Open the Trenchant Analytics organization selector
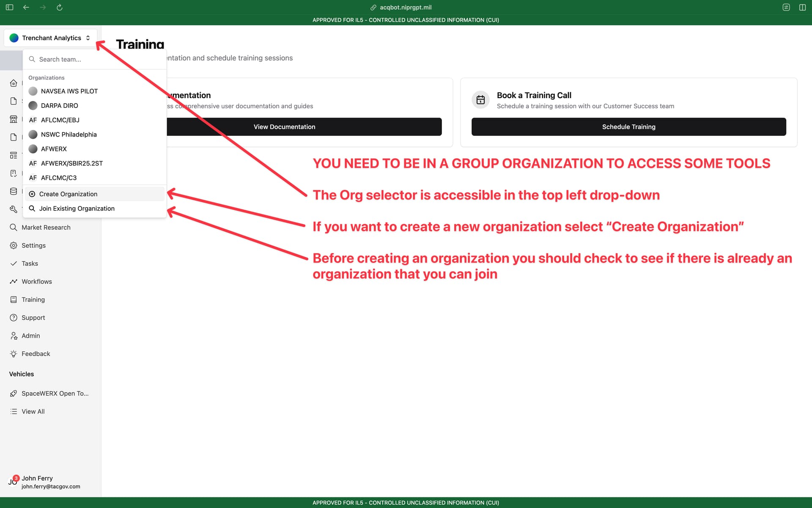Screen dimensions: 812x508 click(50, 38)
